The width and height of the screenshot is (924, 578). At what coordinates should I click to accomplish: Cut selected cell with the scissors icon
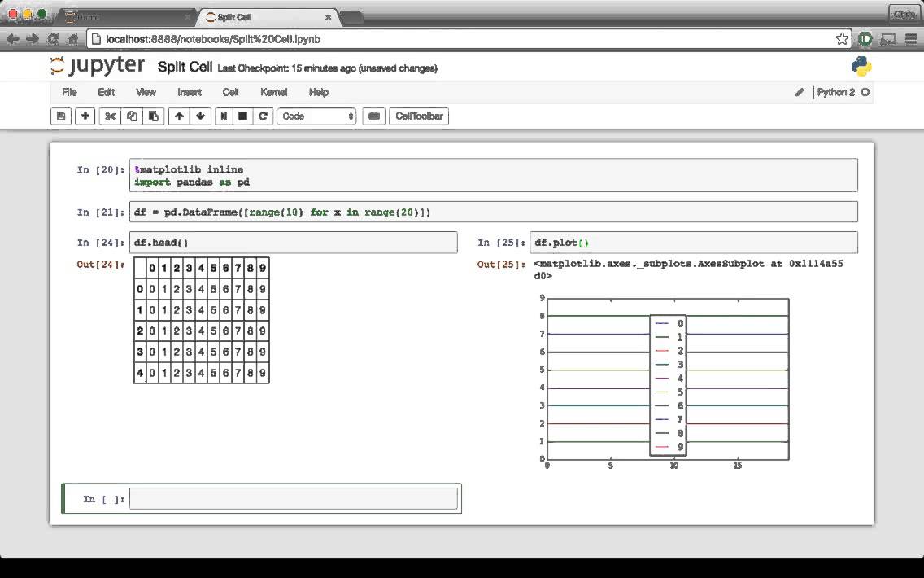point(110,116)
